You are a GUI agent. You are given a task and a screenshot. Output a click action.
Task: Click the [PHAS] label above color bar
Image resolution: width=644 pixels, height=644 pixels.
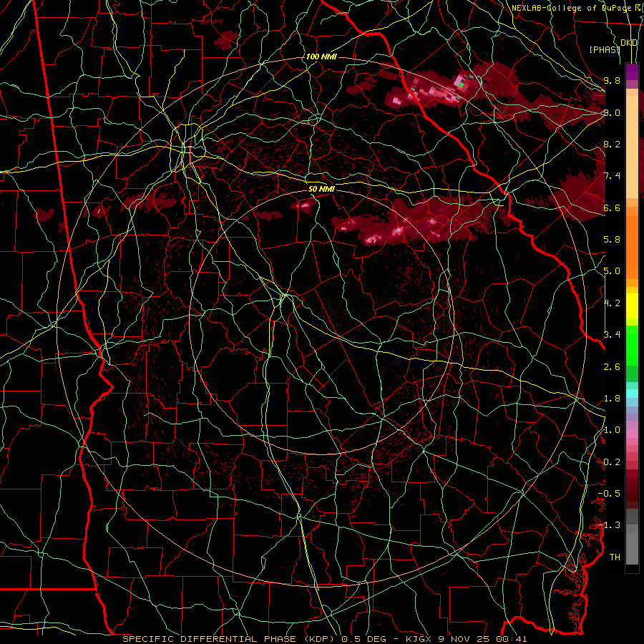tap(605, 49)
